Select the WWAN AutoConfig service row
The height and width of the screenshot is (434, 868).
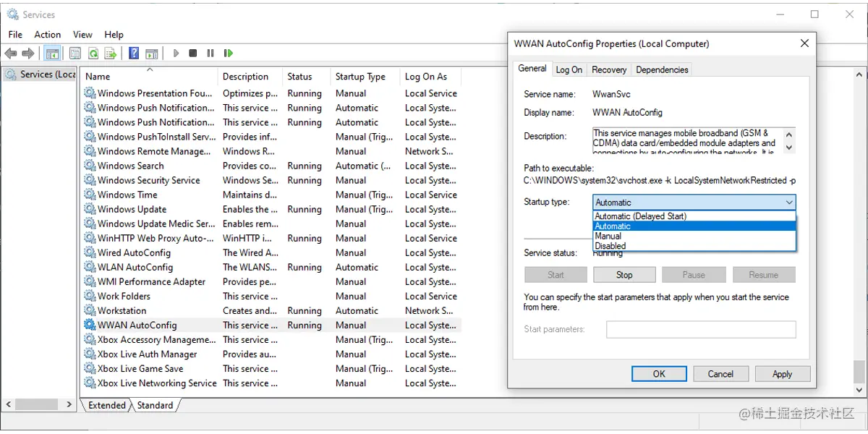[x=271, y=325]
